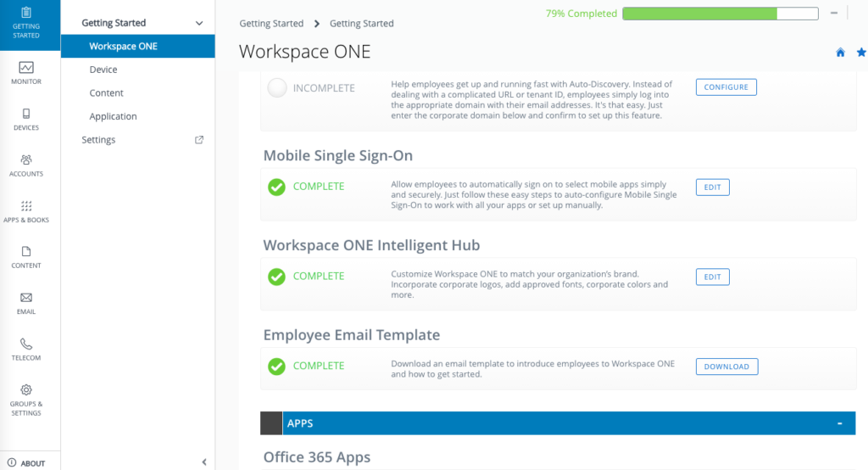The height and width of the screenshot is (470, 868).
Task: Click the Configure button
Action: click(726, 87)
